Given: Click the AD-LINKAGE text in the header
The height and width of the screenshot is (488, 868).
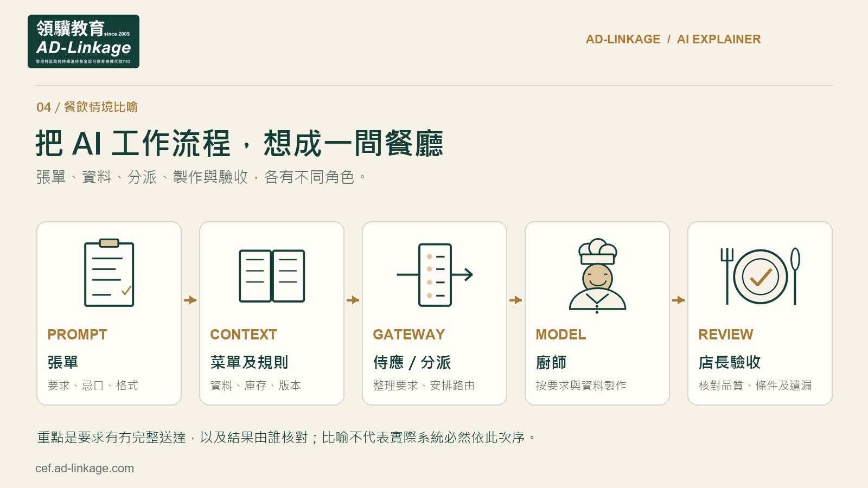Looking at the screenshot, I should pos(623,40).
